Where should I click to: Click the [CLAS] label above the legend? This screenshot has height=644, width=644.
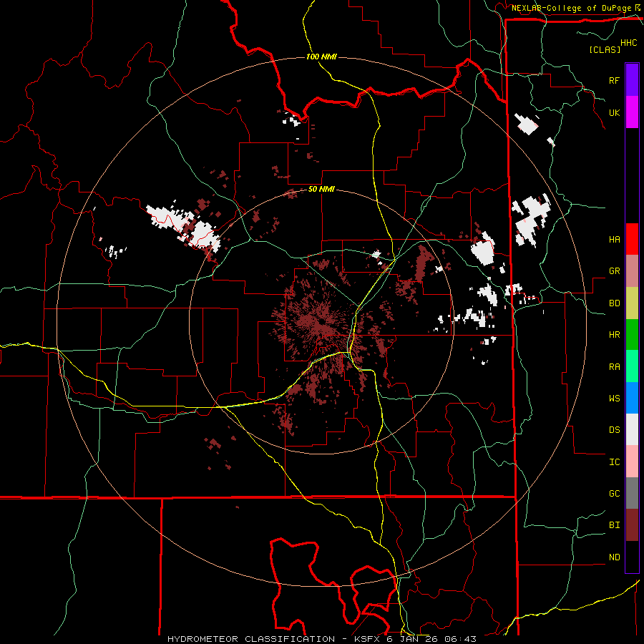605,49
